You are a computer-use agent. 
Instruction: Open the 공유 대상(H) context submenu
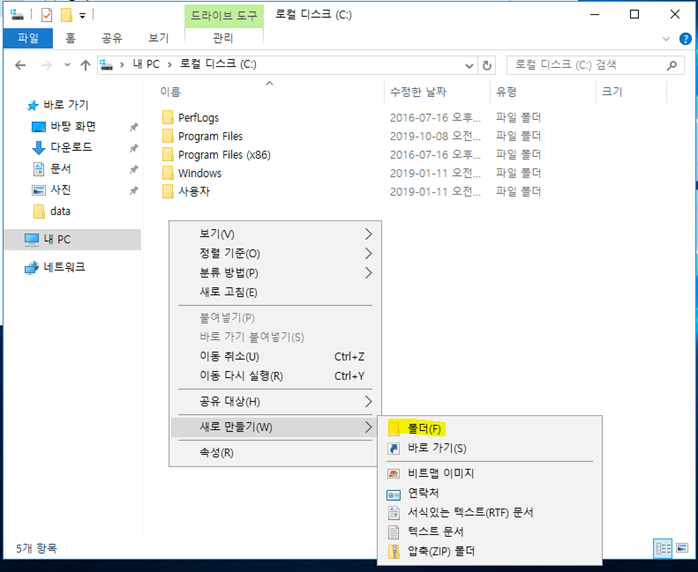tap(275, 402)
